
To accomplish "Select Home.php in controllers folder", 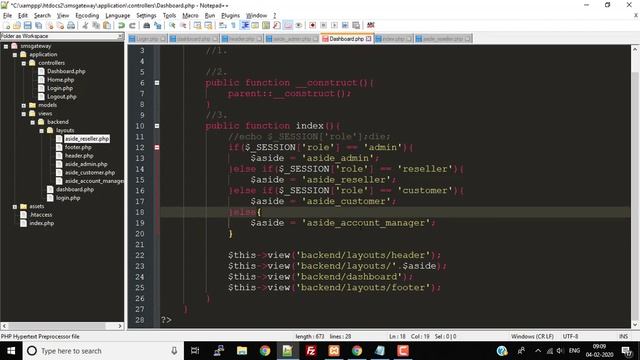I will click(x=60, y=80).
